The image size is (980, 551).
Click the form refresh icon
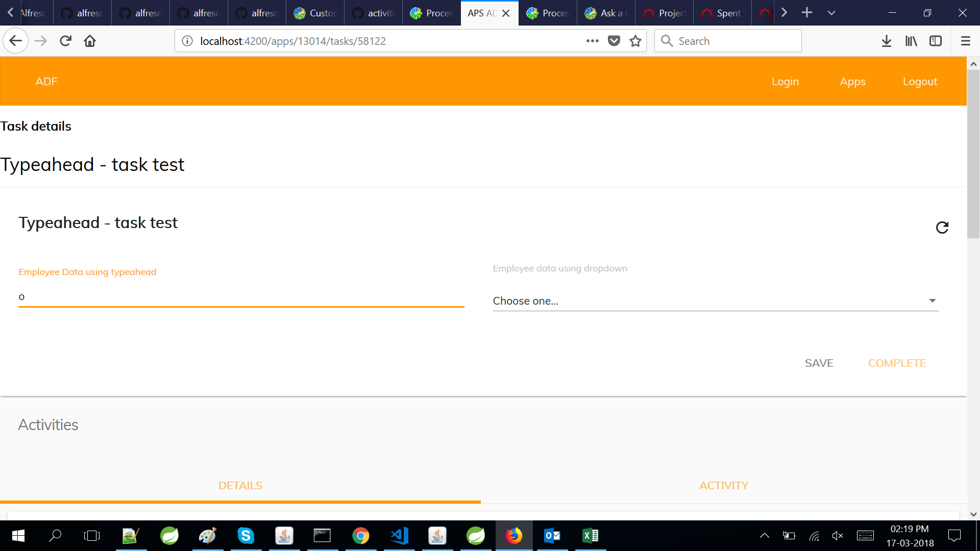[x=942, y=228]
